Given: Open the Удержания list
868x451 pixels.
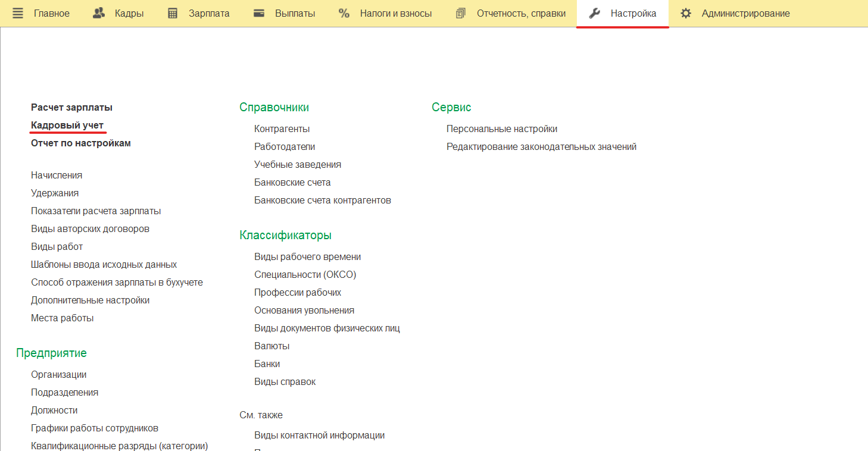Looking at the screenshot, I should pyautogui.click(x=55, y=193).
